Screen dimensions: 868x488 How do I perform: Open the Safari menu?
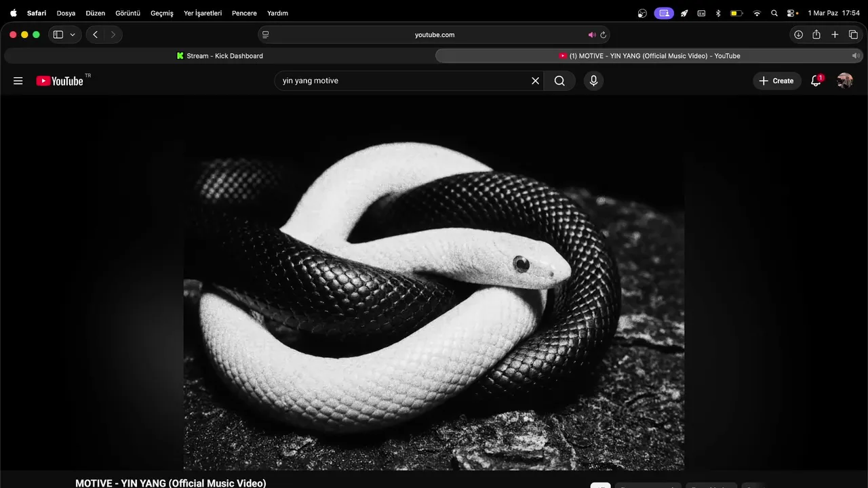pos(37,13)
